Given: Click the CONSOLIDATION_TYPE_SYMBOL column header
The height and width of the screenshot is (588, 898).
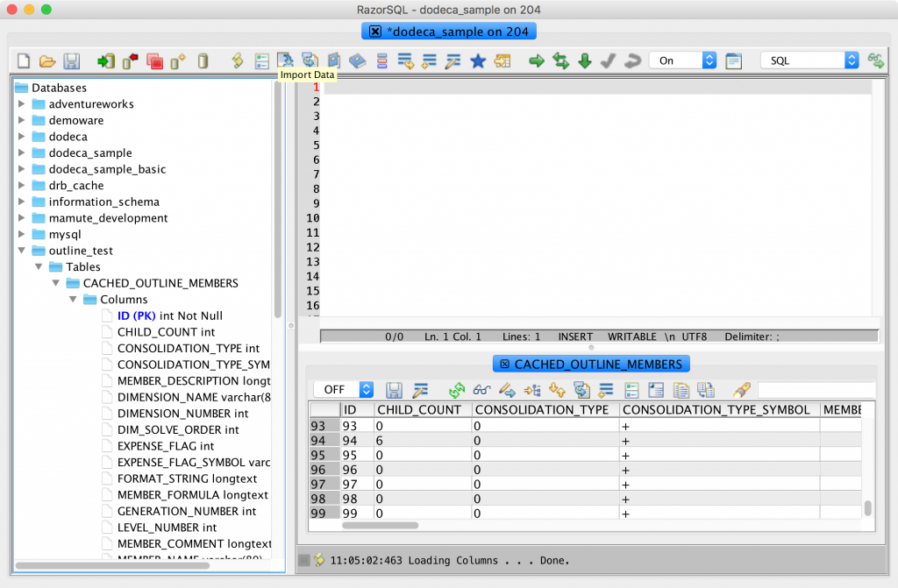Looking at the screenshot, I should [720, 410].
